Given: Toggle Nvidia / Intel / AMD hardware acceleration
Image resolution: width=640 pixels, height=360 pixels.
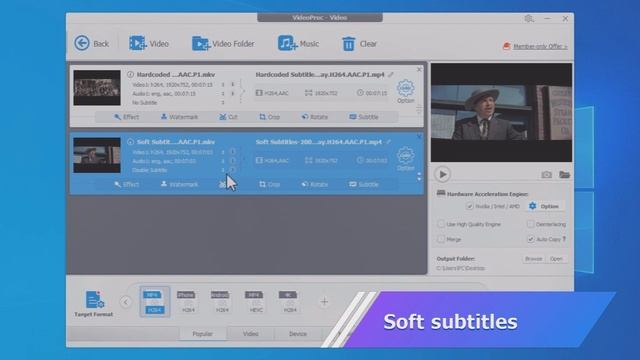Looking at the screenshot, I should click(469, 206).
